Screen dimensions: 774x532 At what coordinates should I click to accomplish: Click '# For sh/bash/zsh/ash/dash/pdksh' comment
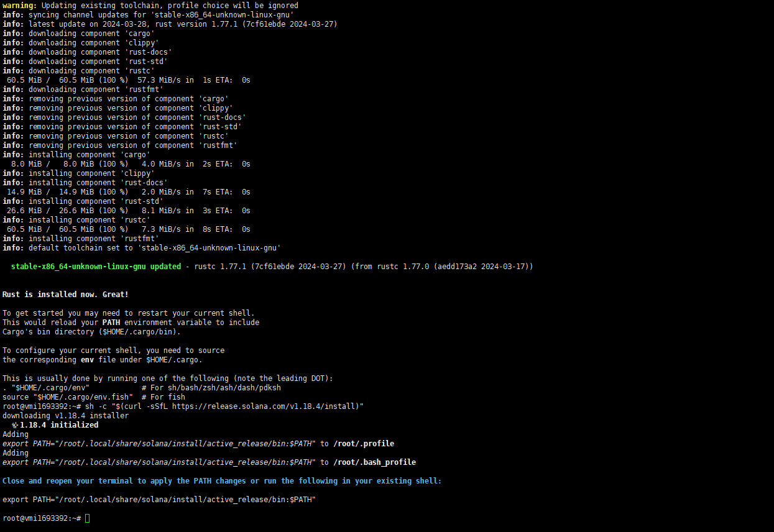tap(211, 388)
